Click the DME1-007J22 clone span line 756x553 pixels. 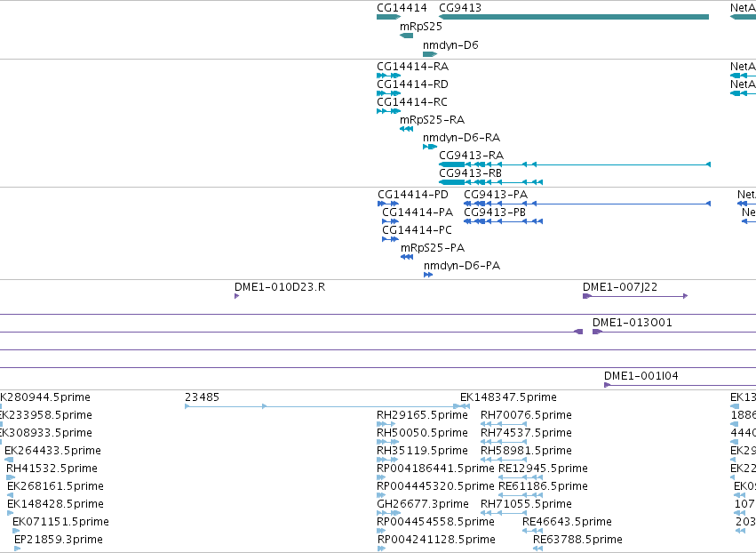coord(637,296)
